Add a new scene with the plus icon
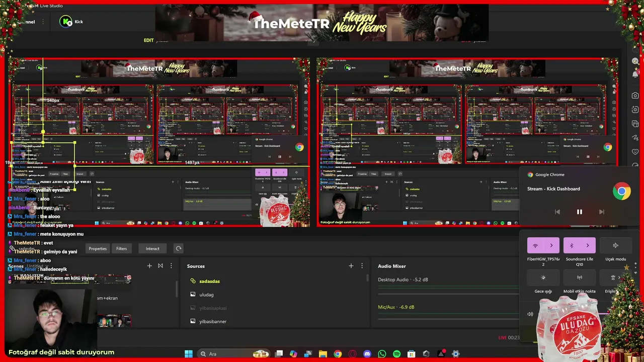This screenshot has height=362, width=644. [149, 266]
